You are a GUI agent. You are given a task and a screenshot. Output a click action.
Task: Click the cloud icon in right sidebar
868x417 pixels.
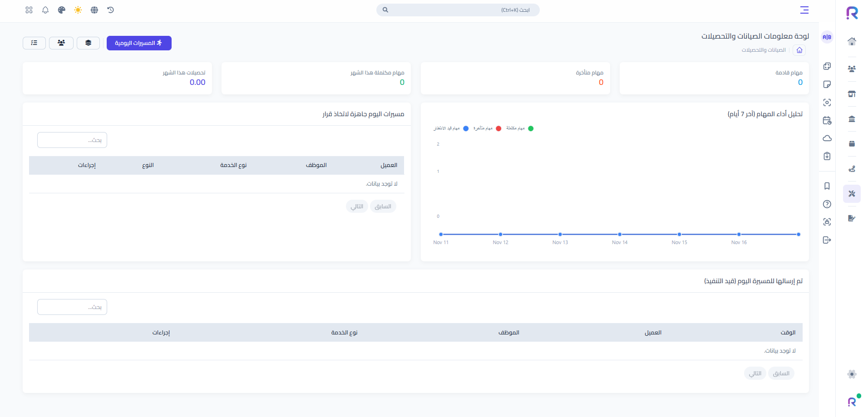point(827,138)
